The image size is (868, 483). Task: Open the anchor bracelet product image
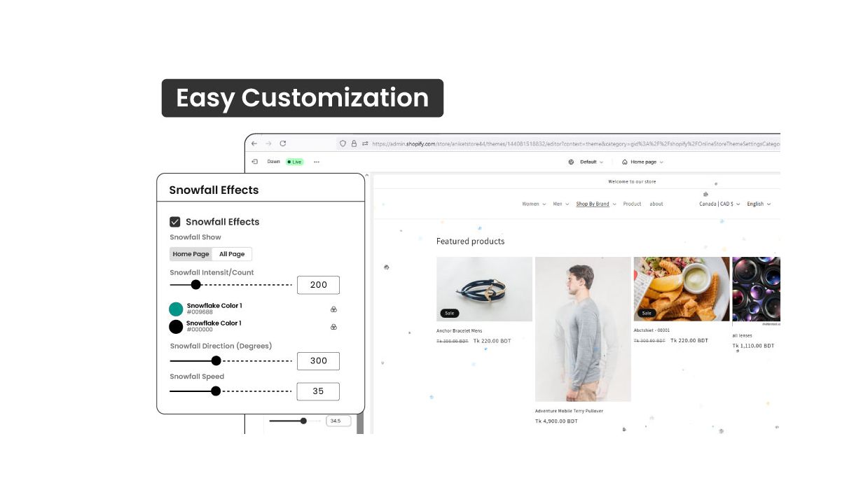(x=484, y=289)
